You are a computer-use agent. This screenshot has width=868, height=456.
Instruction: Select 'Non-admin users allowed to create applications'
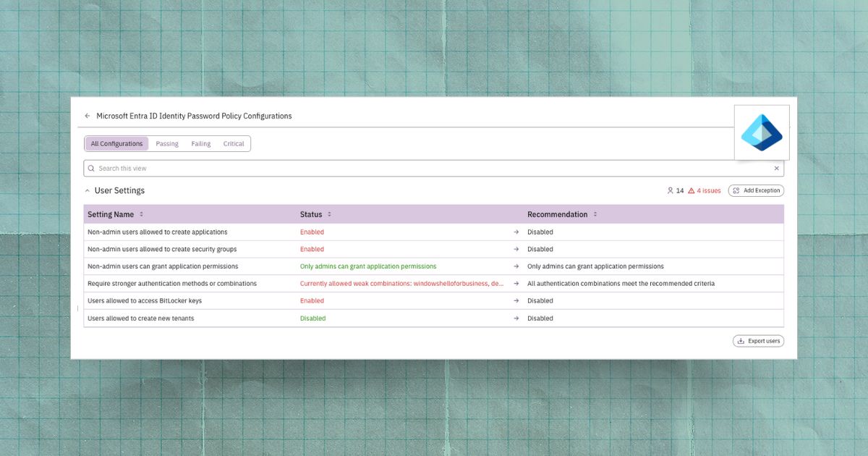pyautogui.click(x=158, y=232)
